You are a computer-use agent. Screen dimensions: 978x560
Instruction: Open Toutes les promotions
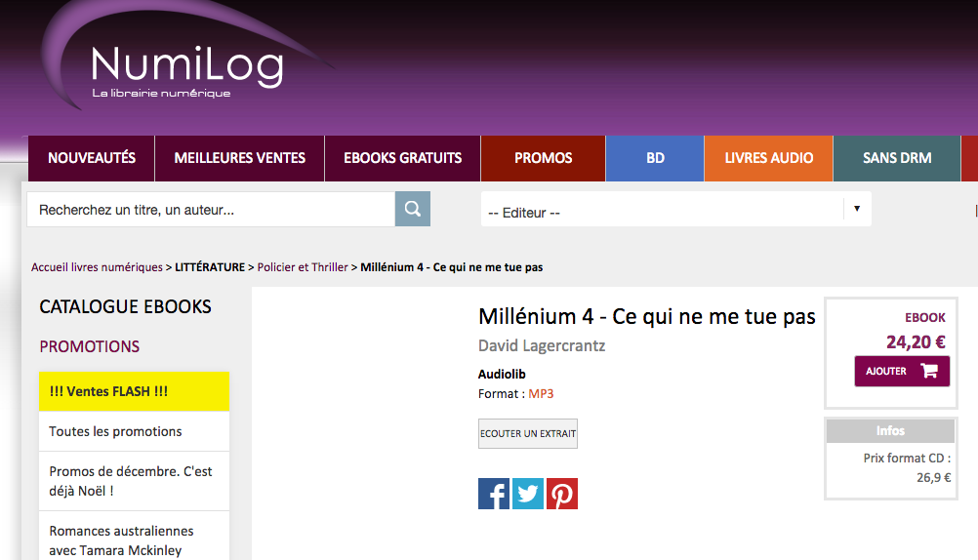click(x=134, y=431)
